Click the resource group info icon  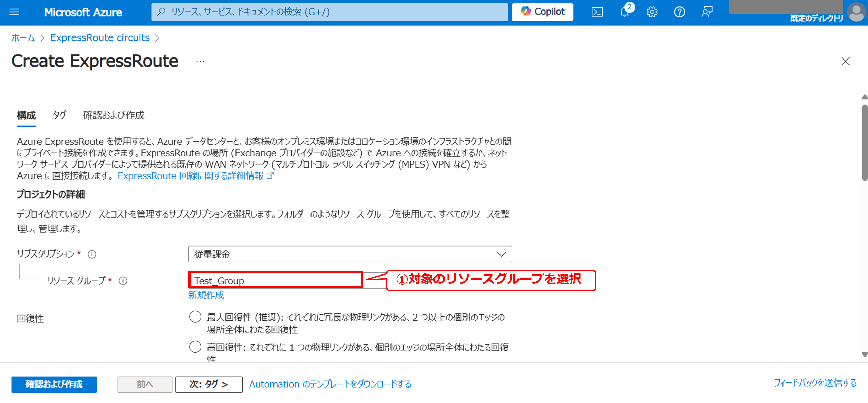pos(123,281)
